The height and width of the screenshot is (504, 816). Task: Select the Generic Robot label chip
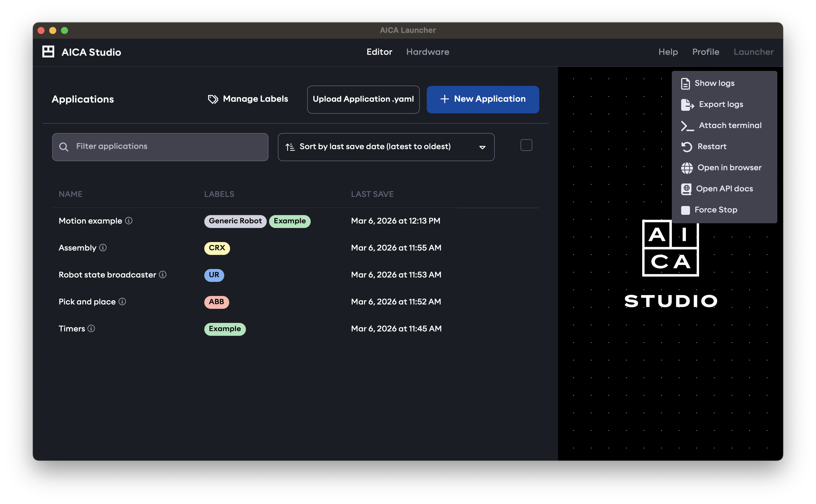[235, 221]
